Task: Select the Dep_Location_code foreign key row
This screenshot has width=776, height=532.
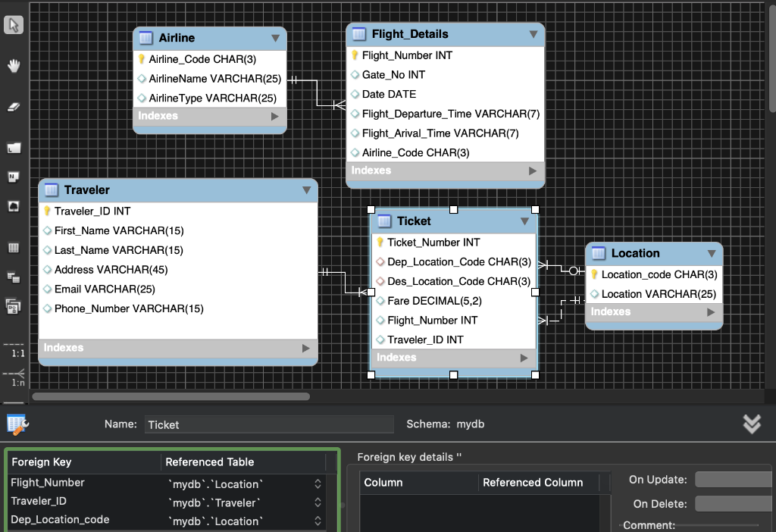Action: 167,520
